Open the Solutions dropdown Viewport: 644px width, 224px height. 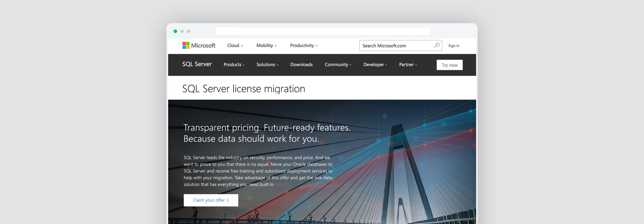(267, 65)
